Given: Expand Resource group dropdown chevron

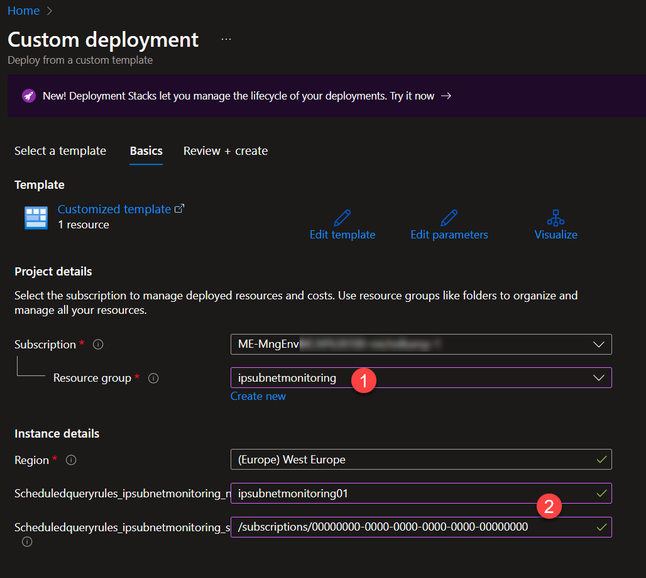Looking at the screenshot, I should 599,378.
